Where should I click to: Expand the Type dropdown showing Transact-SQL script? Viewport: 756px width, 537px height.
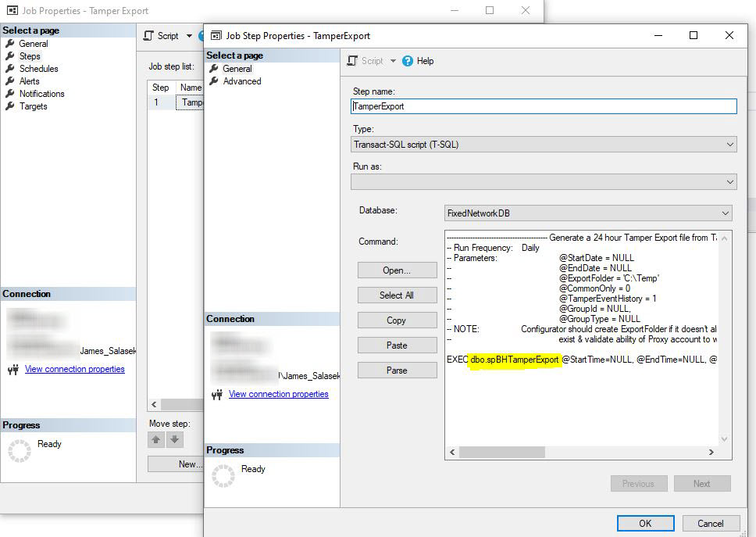point(729,144)
